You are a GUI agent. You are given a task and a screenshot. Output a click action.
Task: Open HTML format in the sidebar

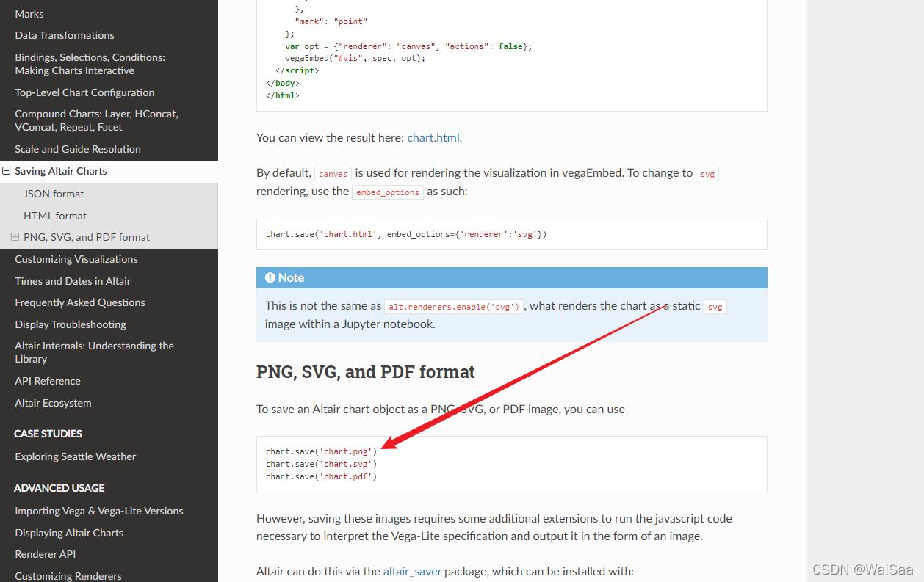point(55,216)
